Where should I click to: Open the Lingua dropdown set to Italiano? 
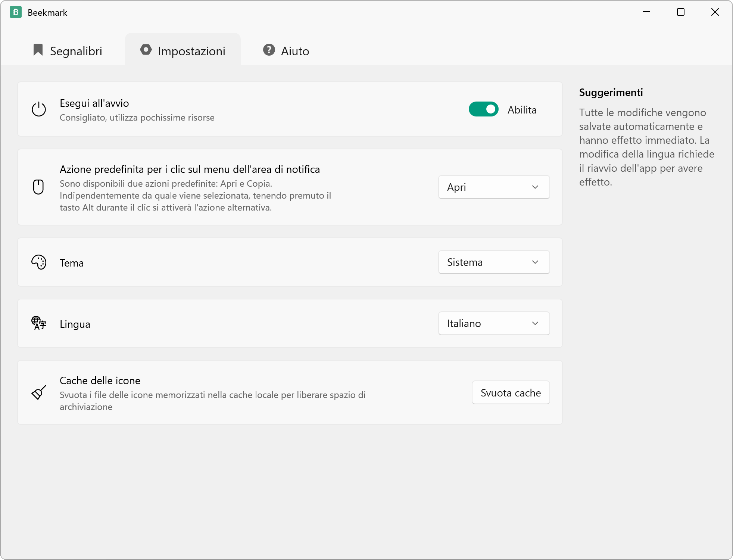pos(494,323)
